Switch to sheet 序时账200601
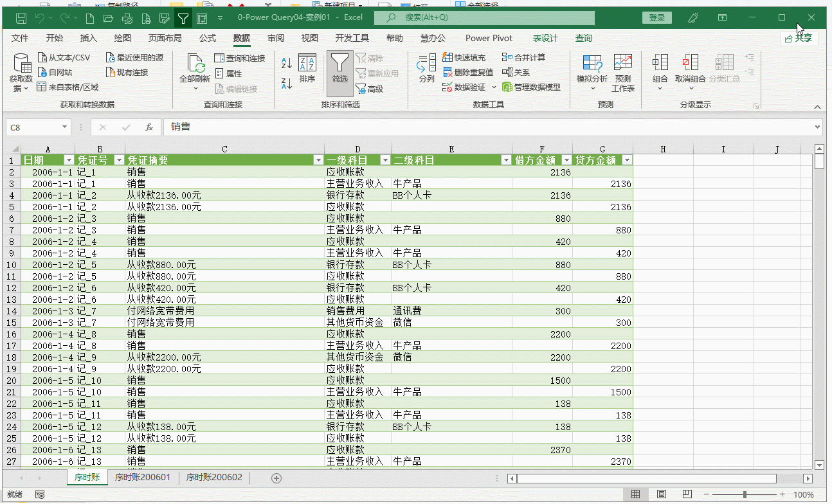 tap(143, 478)
